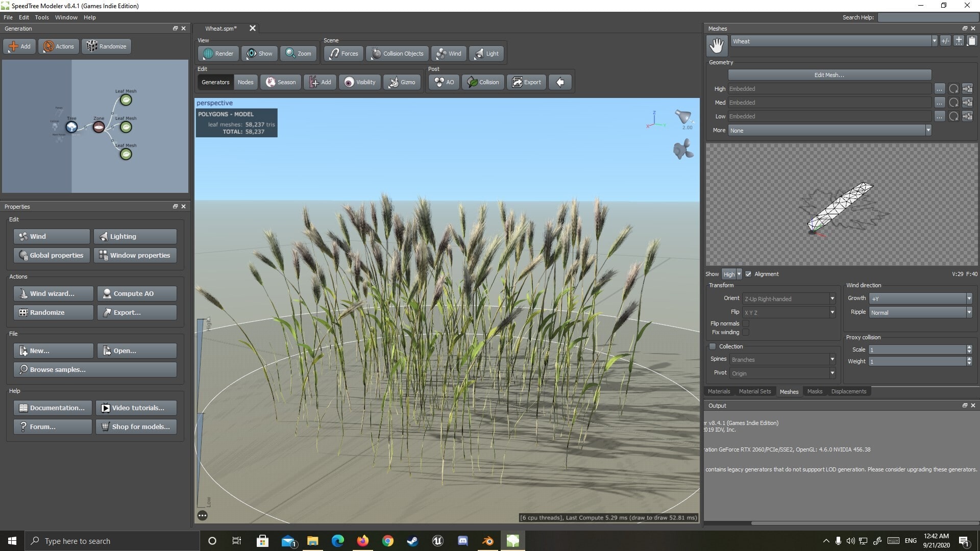Open the Visibility edit tool
The width and height of the screenshot is (980, 551).
coord(360,82)
